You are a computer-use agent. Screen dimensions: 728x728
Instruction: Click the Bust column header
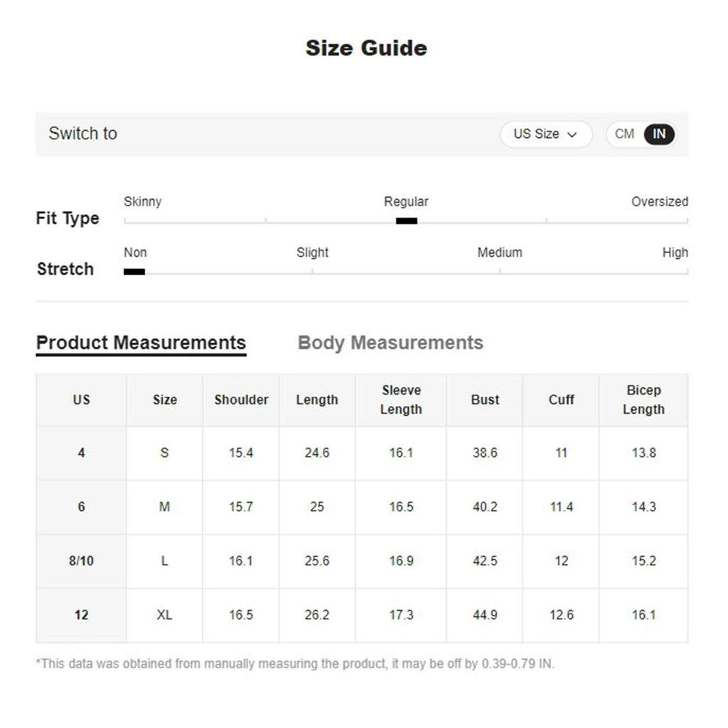pos(485,400)
